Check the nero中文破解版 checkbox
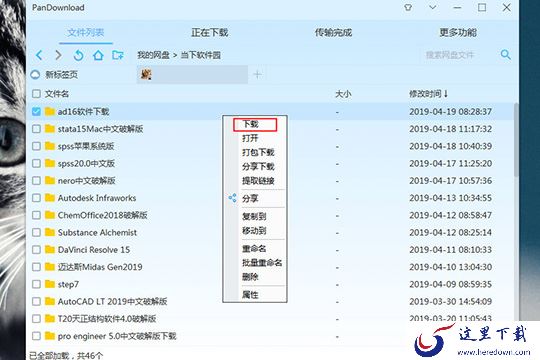The height and width of the screenshot is (360, 540). (36, 181)
